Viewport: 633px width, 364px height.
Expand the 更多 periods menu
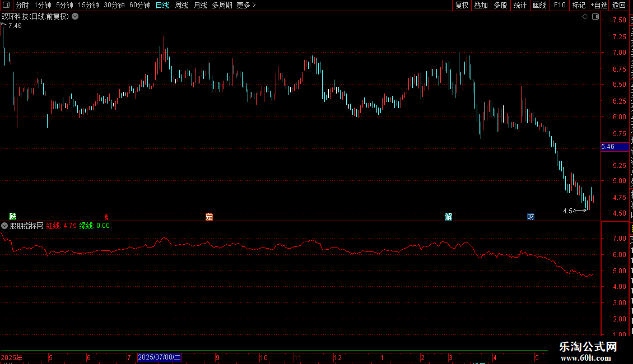tap(246, 5)
